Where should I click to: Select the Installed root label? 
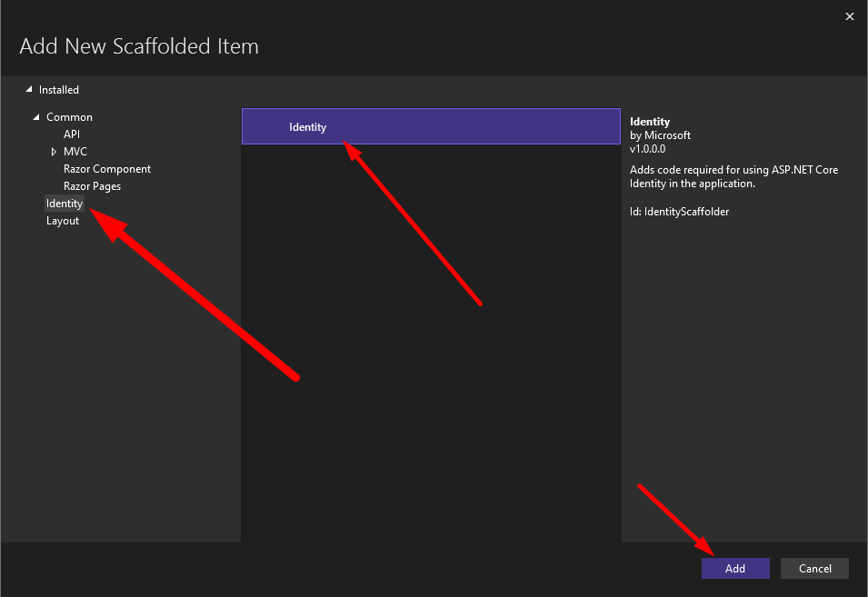tap(59, 90)
